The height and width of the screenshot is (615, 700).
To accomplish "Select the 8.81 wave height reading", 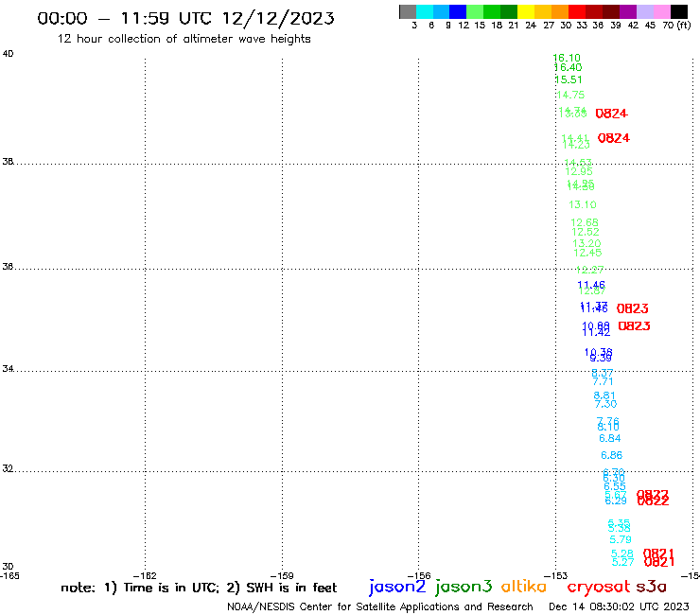I will click(604, 395).
